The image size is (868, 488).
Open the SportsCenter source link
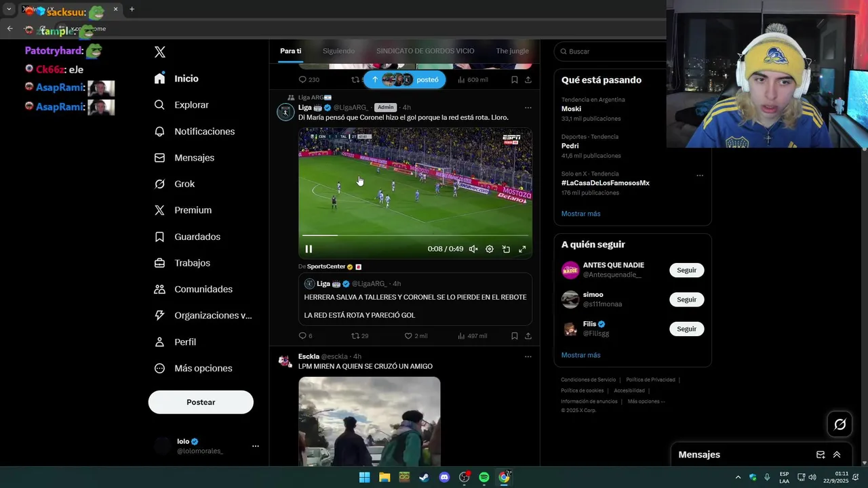tap(326, 267)
